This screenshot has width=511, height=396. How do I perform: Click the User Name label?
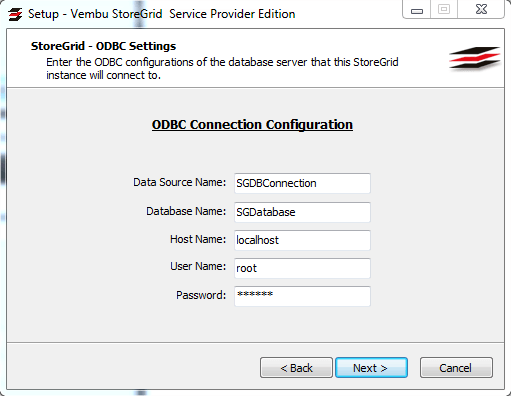(198, 266)
